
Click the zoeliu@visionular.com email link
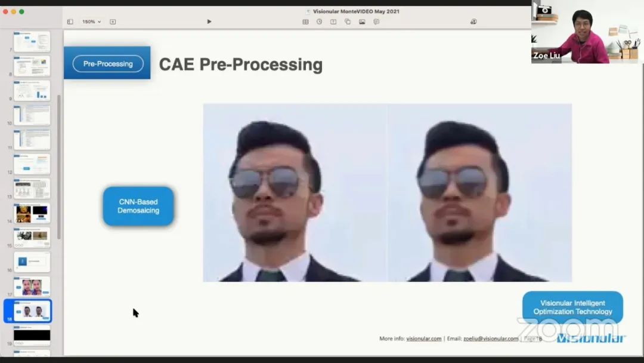coord(491,339)
